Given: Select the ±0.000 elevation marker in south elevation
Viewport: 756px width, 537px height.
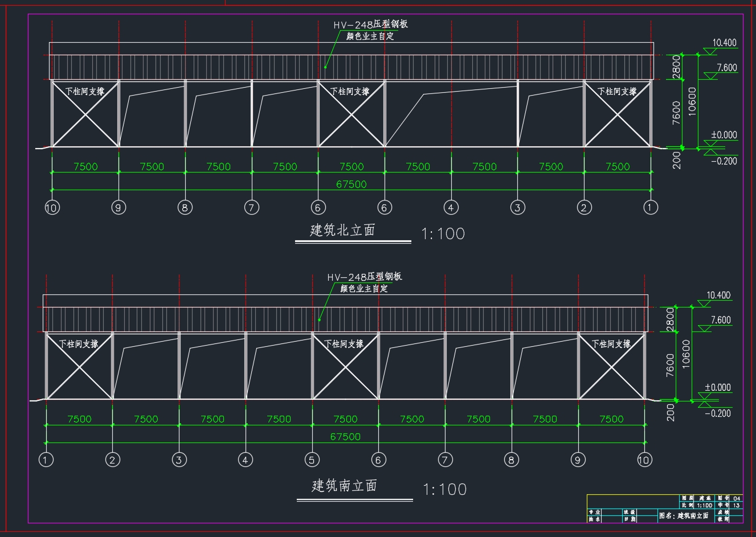Looking at the screenshot, I should (x=717, y=388).
